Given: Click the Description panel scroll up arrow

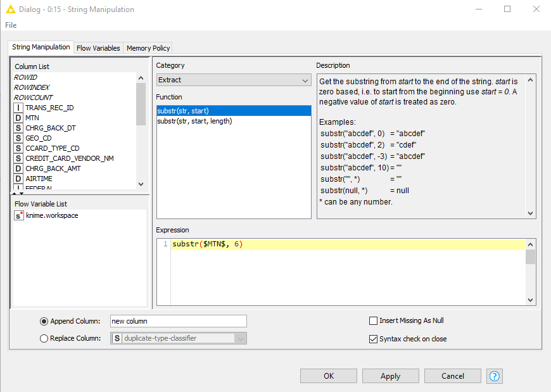Looking at the screenshot, I should pos(531,80).
